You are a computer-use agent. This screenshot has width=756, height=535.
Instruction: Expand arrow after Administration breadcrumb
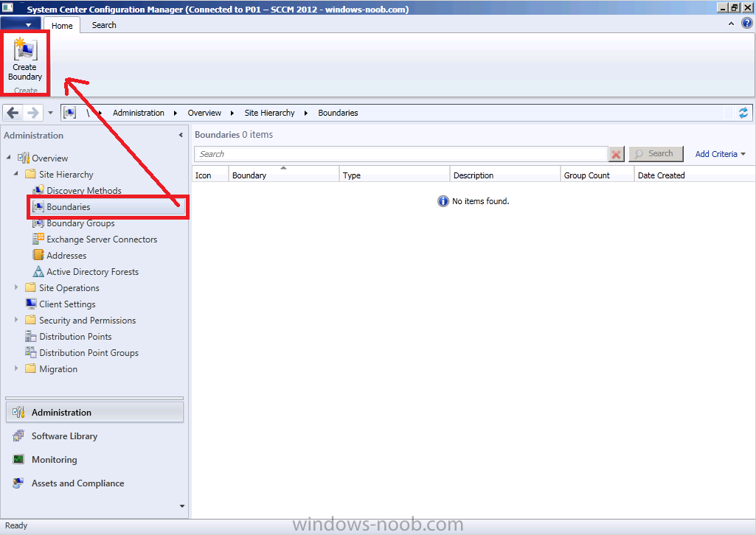pos(176,113)
